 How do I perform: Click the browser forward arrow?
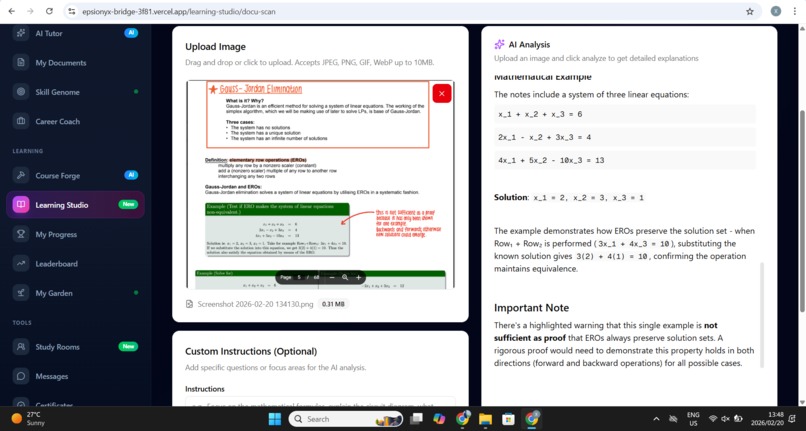(x=30, y=11)
